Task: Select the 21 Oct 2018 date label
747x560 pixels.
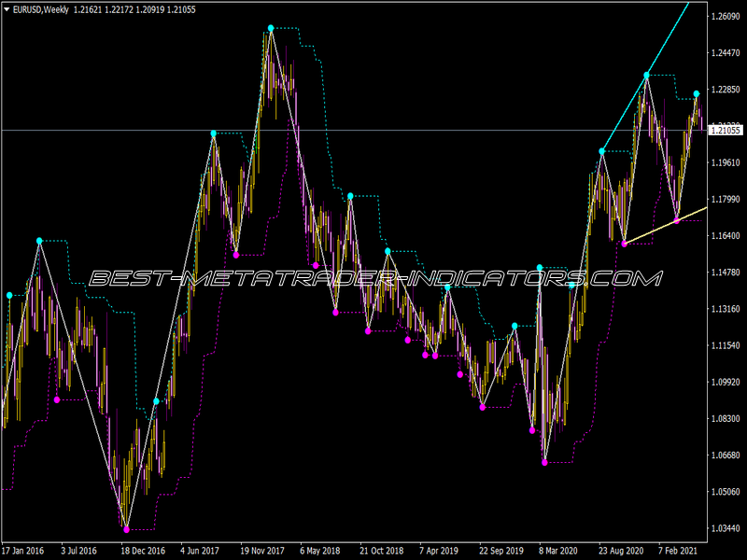Action: (381, 551)
